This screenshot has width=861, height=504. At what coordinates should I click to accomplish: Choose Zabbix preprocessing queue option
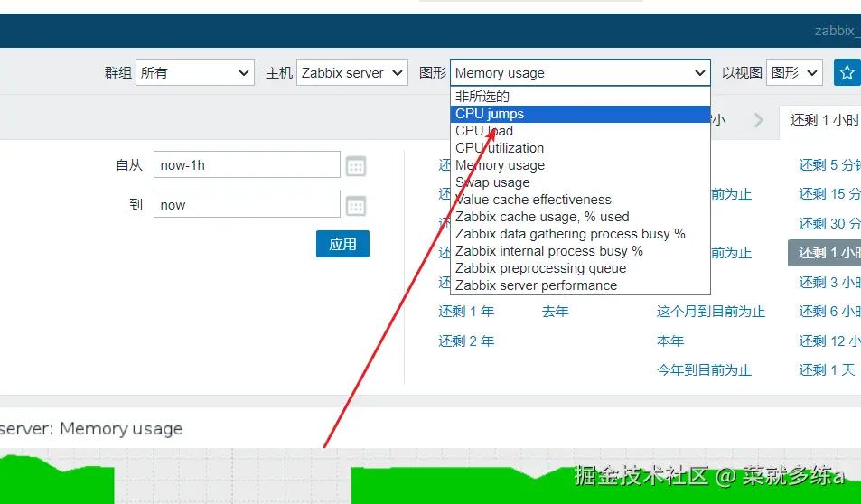(x=580, y=268)
